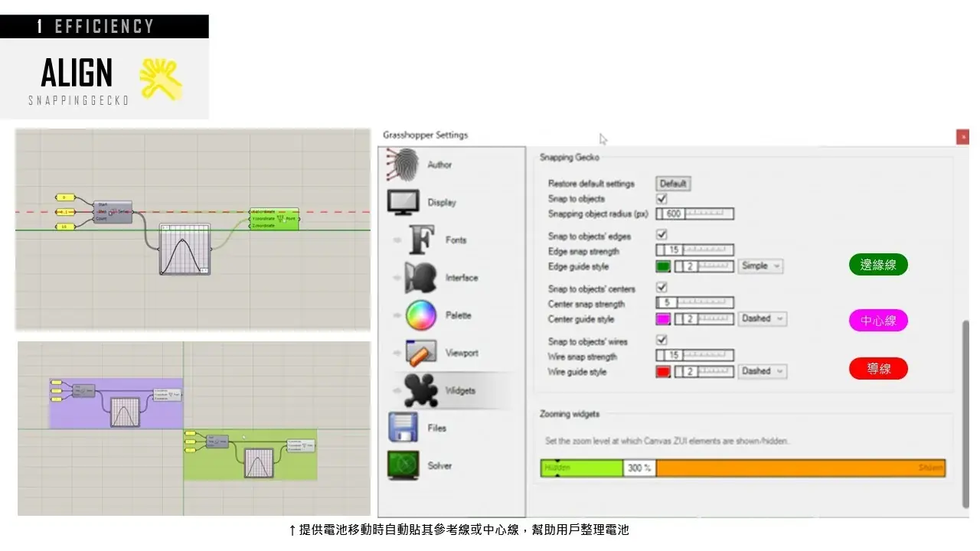Viewport: 980px width, 551px height.
Task: Click the Default restore settings button
Action: coord(673,184)
